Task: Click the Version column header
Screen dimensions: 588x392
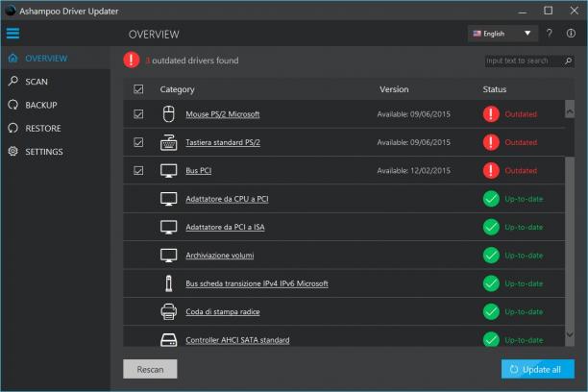Action: pyautogui.click(x=394, y=89)
